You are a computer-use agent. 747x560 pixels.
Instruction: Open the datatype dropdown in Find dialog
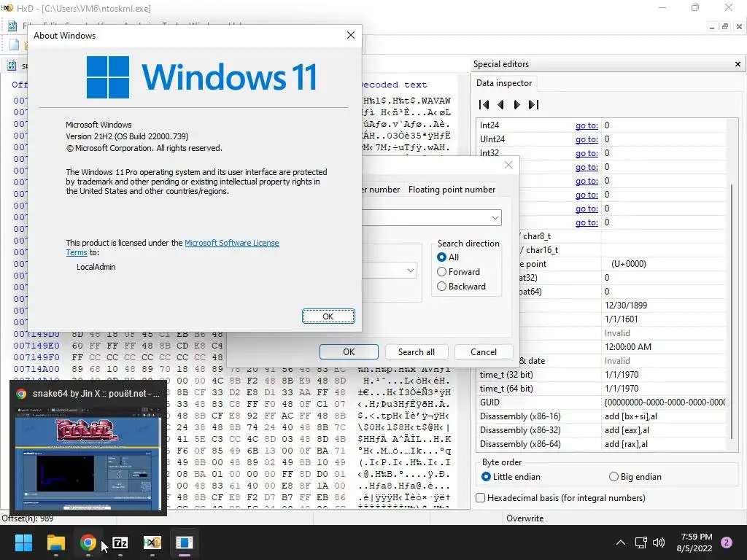coord(410,271)
